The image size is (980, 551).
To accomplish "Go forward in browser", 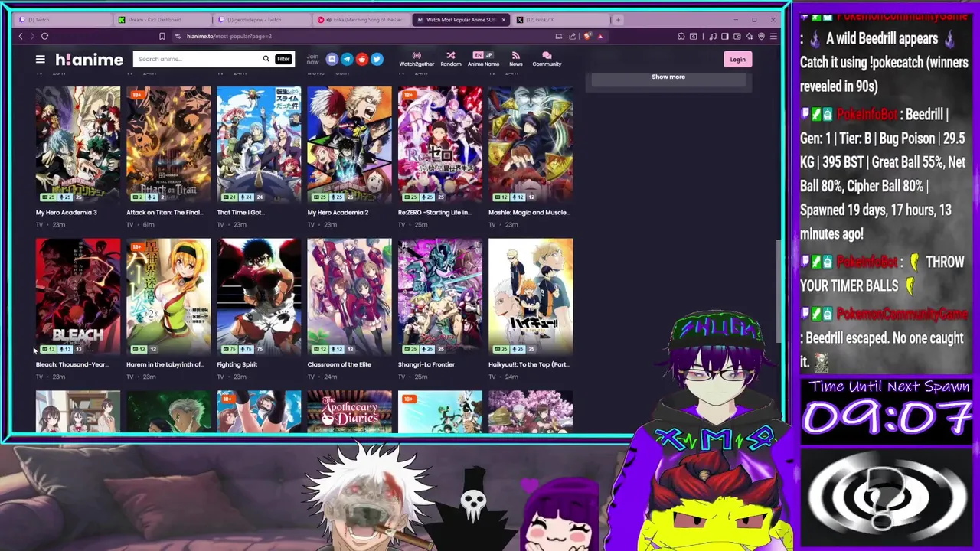I will click(33, 36).
